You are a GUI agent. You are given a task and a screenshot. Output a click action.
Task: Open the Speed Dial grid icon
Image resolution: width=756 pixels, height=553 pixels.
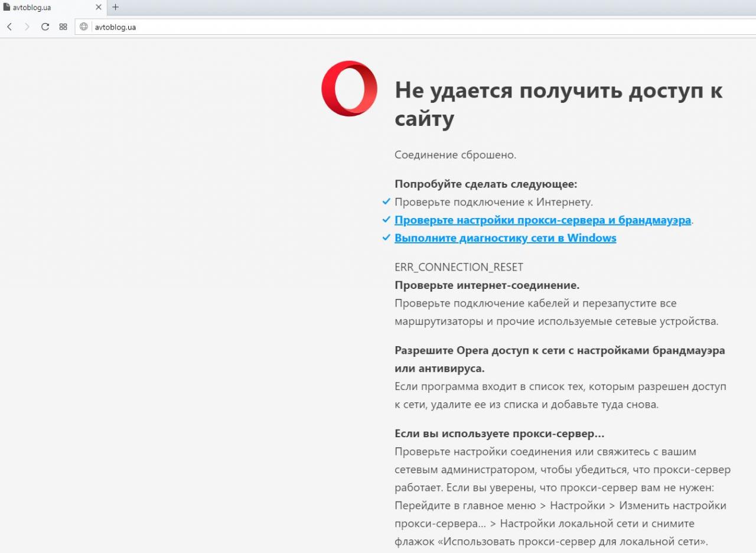coord(63,27)
